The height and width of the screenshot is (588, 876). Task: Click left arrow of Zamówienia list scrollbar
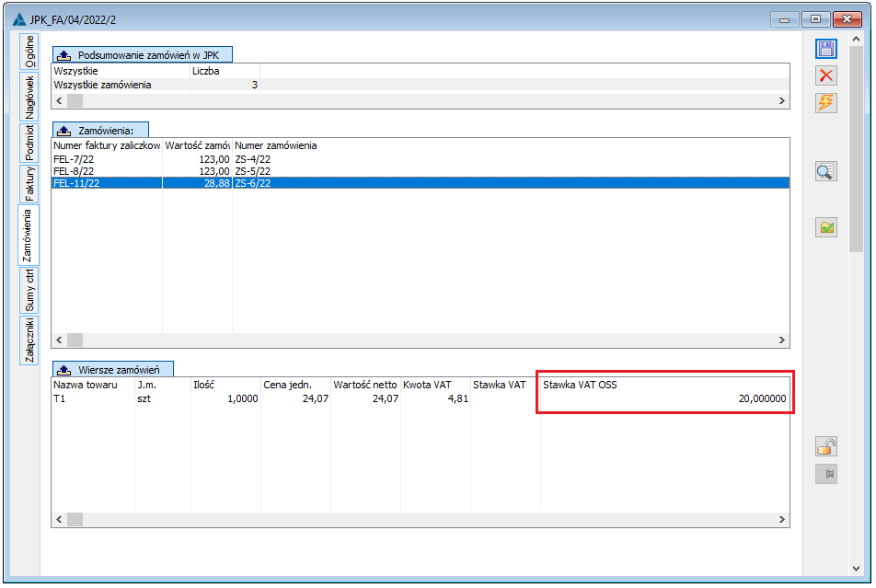(59, 340)
